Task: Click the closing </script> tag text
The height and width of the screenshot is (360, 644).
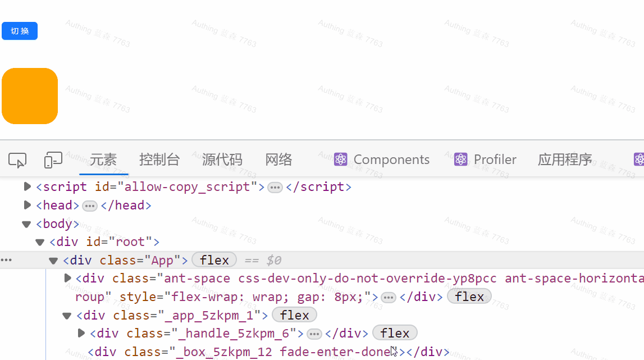Action: coord(319,187)
